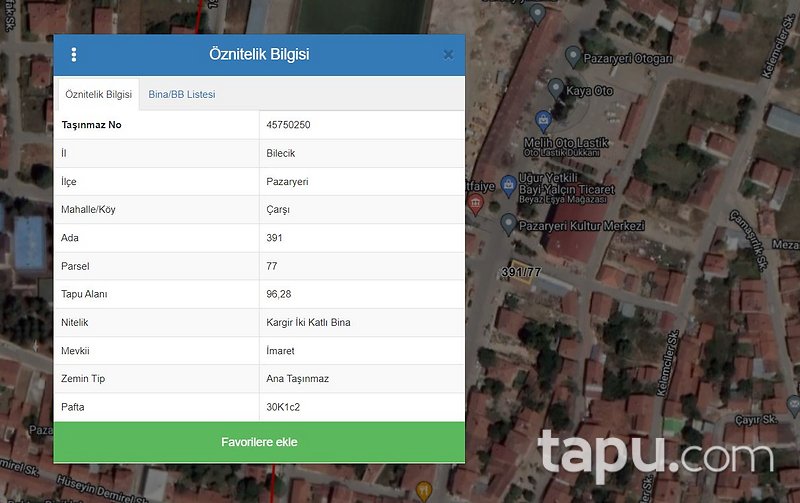Open the three-dot options menu
800x503 pixels.
(x=74, y=55)
